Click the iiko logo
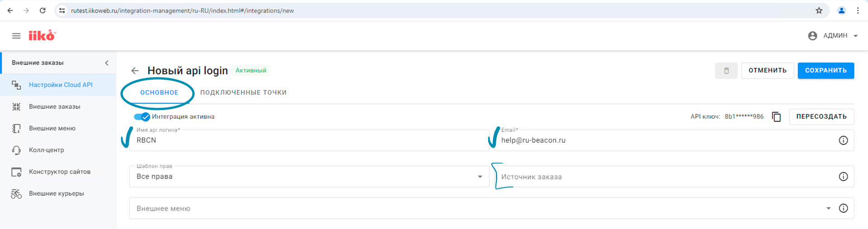868x229 pixels. 42,36
